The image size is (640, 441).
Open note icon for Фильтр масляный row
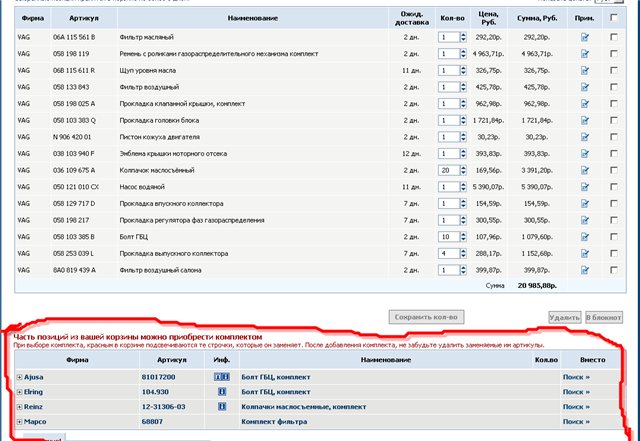pyautogui.click(x=585, y=37)
